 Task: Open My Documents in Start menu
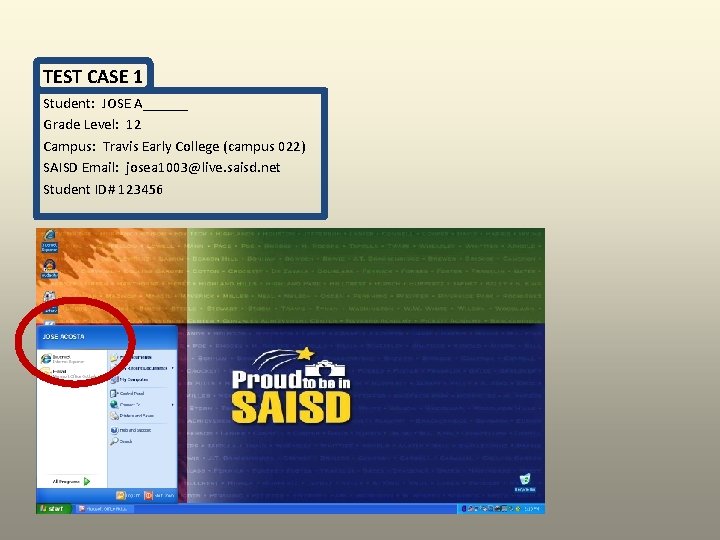[x=132, y=357]
